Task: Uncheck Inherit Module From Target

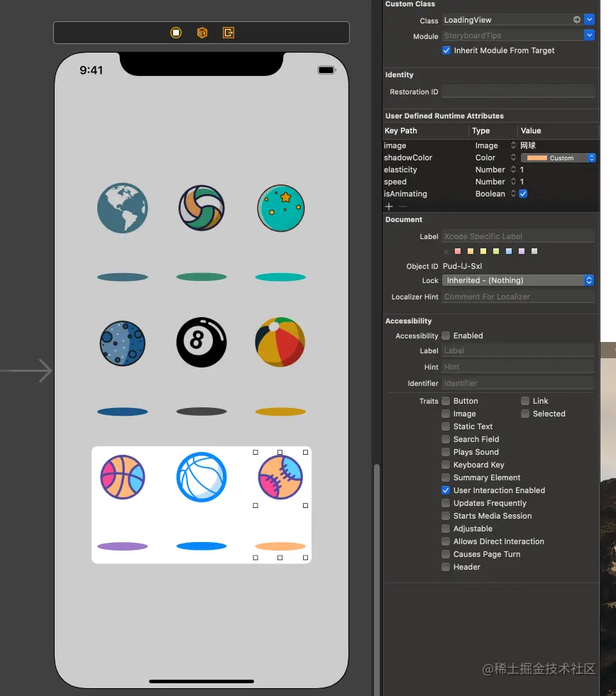Action: [x=446, y=50]
